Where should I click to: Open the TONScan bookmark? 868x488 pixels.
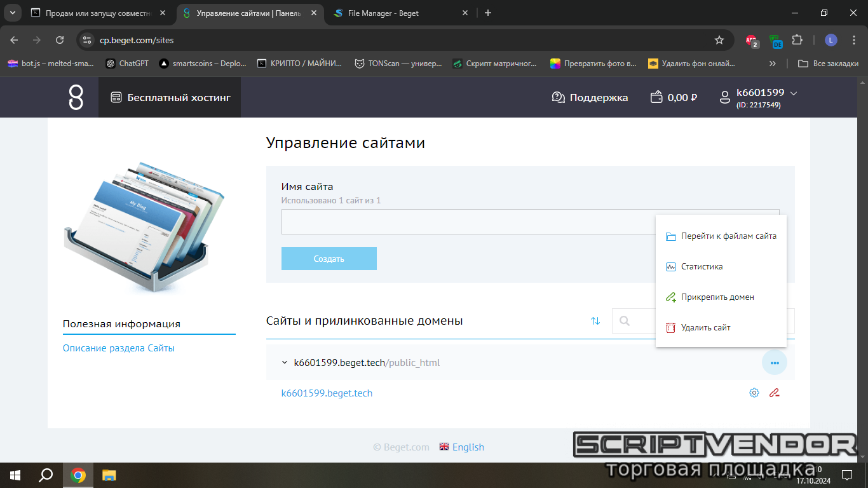tap(398, 64)
